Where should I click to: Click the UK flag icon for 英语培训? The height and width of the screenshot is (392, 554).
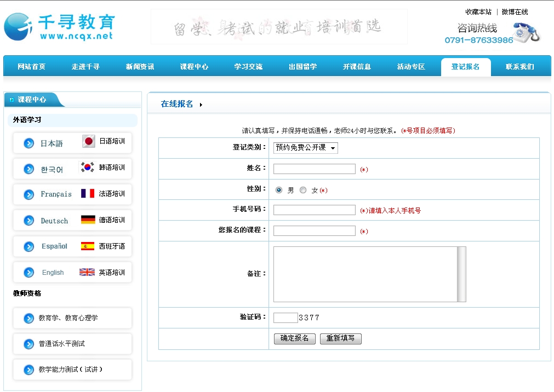87,272
